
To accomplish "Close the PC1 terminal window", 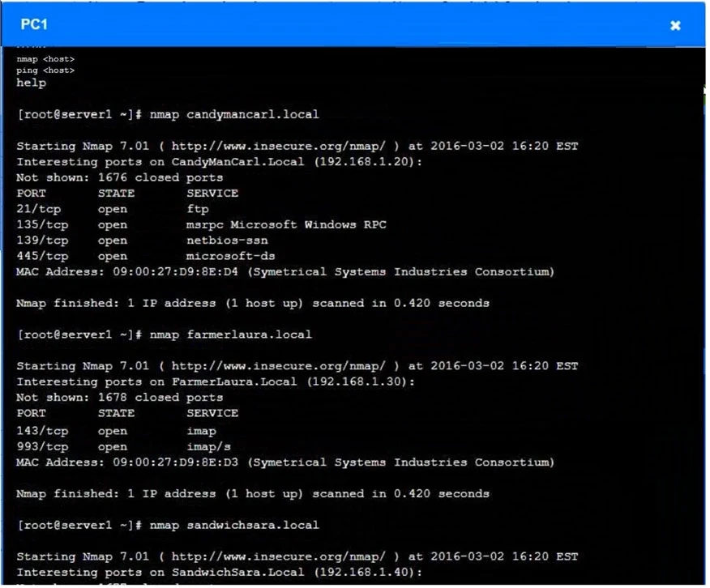I will (x=674, y=25).
